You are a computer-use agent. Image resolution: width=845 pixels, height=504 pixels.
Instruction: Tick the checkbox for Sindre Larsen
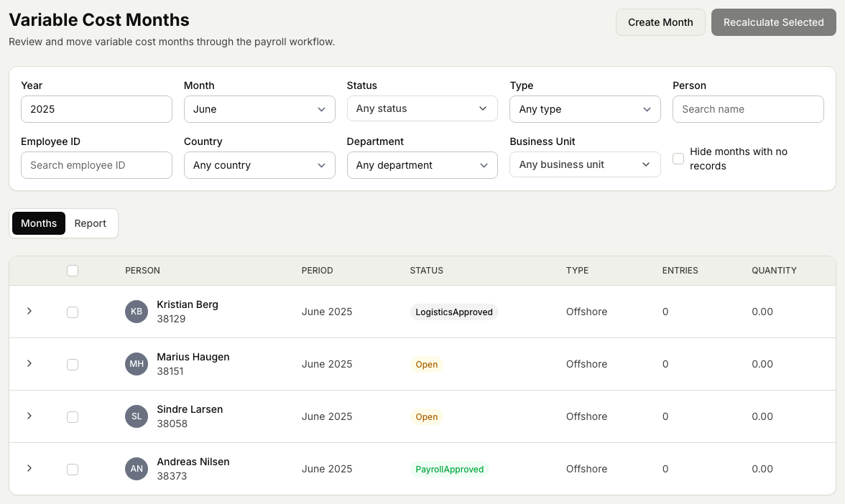pyautogui.click(x=73, y=416)
